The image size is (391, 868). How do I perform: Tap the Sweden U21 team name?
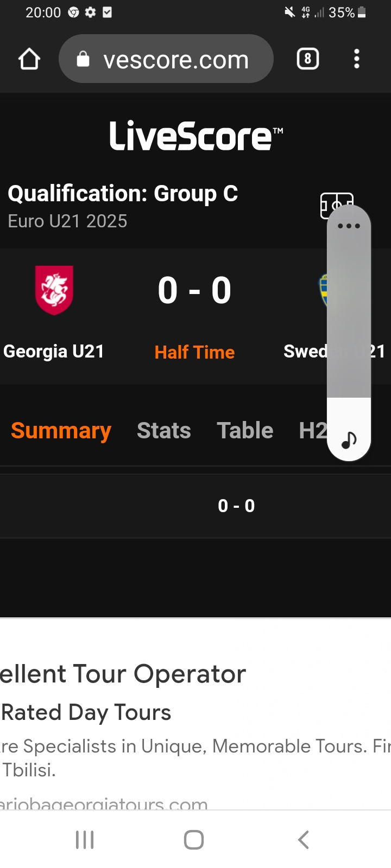pyautogui.click(x=305, y=352)
